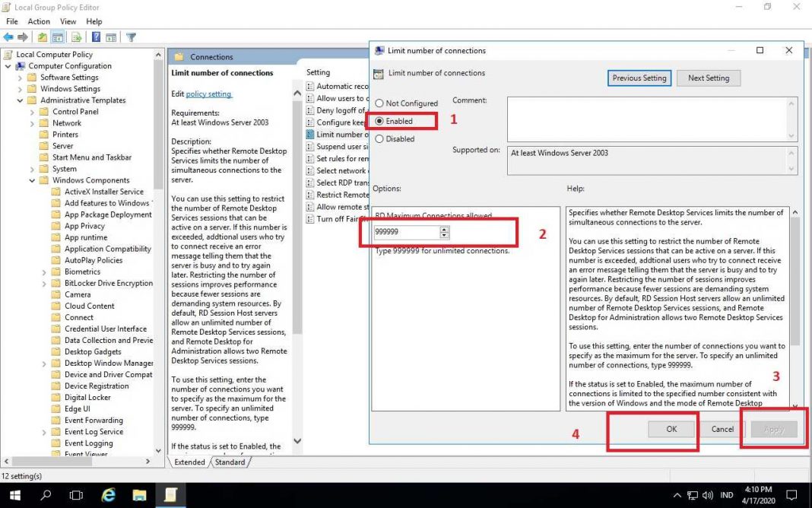Increase RD Maximum Connections with up spinner
812x508 pixels.
tap(444, 229)
